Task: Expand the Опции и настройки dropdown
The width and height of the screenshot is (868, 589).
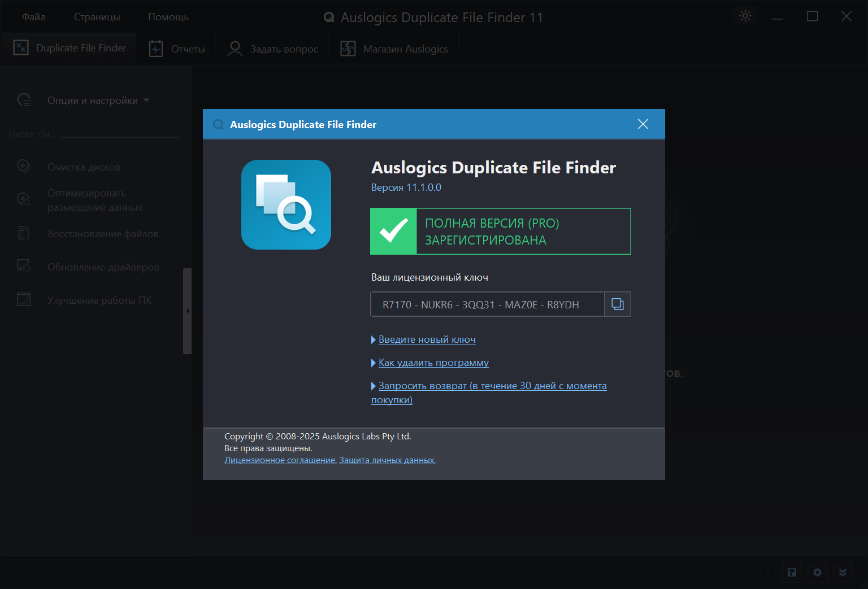Action: (98, 101)
